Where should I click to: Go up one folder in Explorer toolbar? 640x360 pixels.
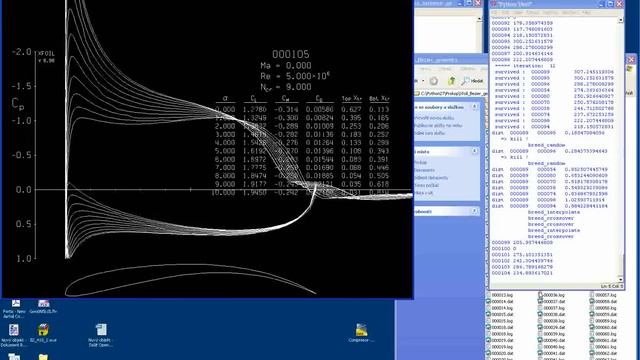(x=451, y=81)
